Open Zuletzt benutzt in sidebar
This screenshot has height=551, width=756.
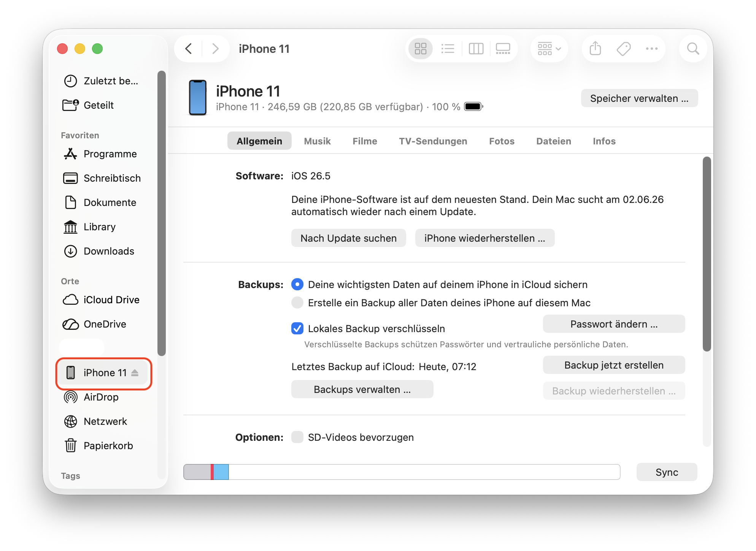click(x=101, y=81)
